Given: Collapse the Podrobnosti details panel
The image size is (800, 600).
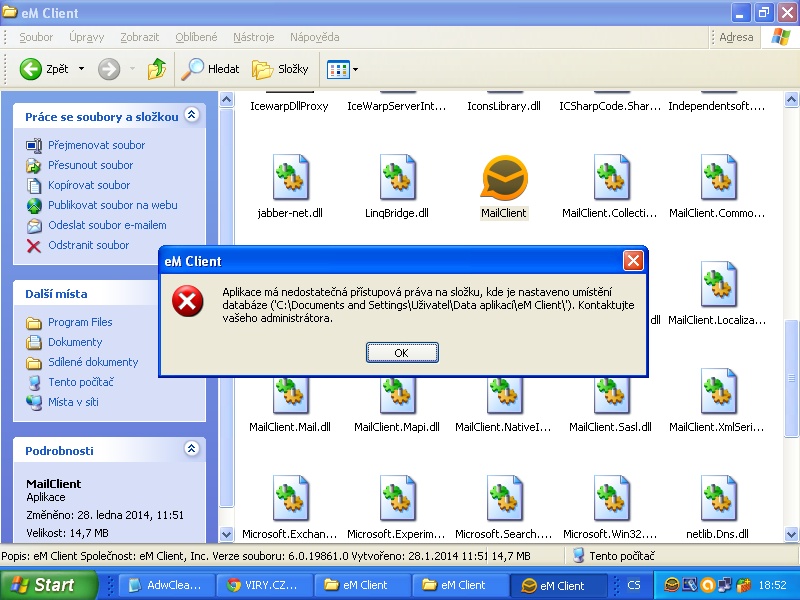Looking at the screenshot, I should click(192, 450).
